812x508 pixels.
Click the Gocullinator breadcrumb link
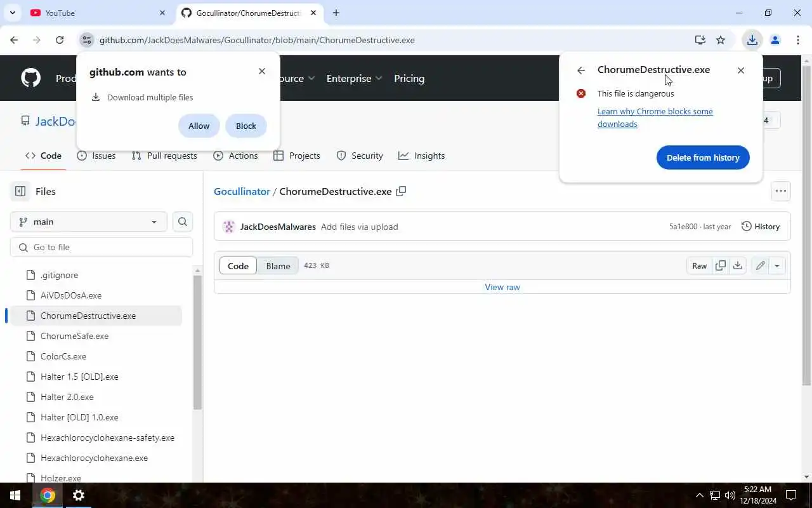point(242,191)
